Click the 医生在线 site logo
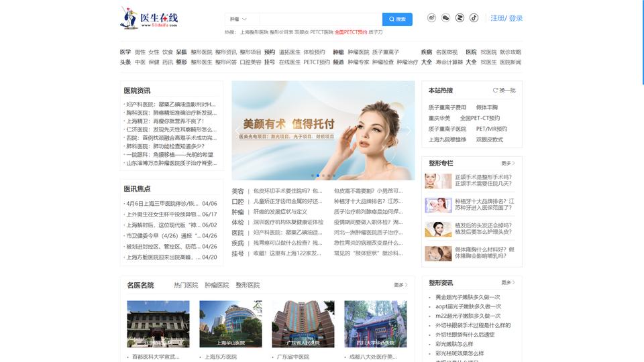This screenshot has height=362, width=644. 149,18
